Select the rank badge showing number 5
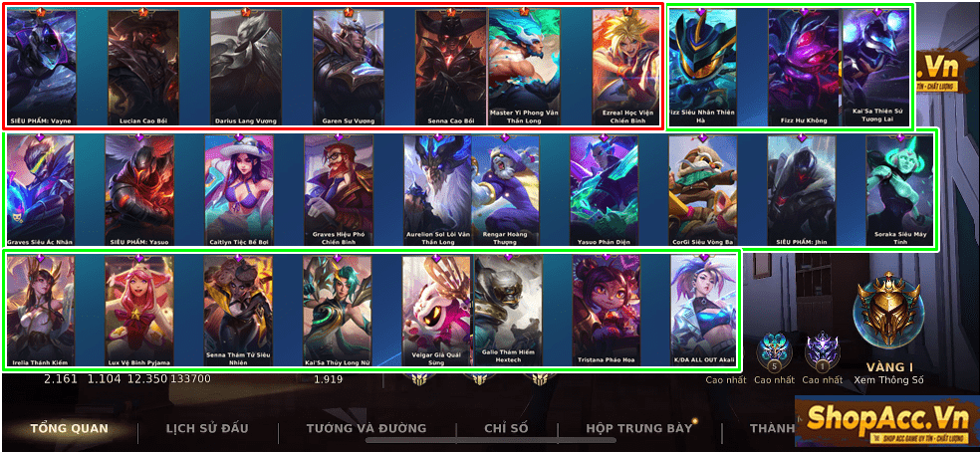The image size is (980, 452). pyautogui.click(x=774, y=352)
